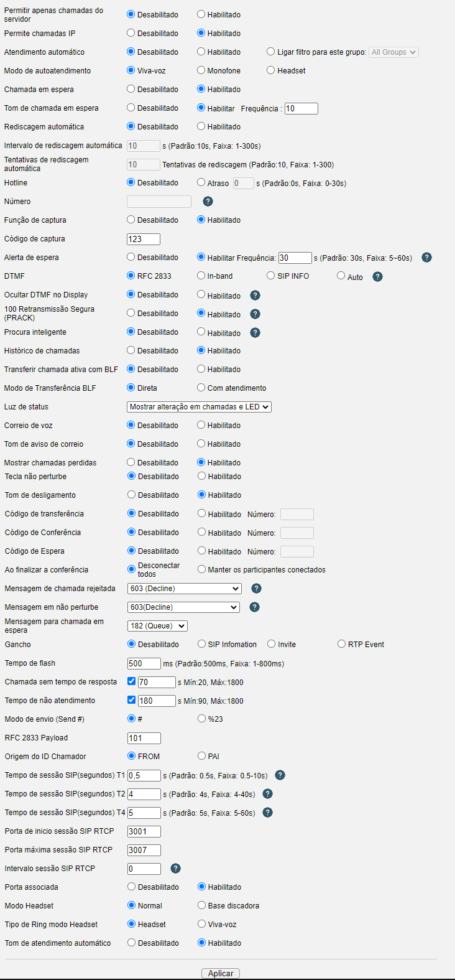Open help icon next to Número field

tap(208, 202)
